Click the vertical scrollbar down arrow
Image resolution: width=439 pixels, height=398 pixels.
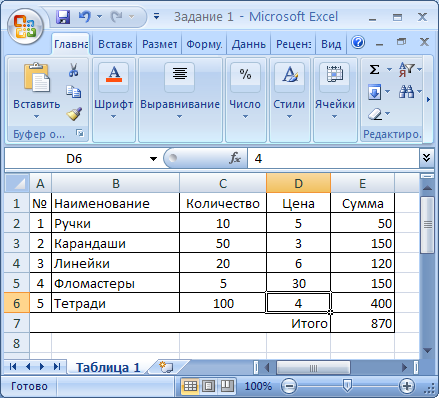427,350
